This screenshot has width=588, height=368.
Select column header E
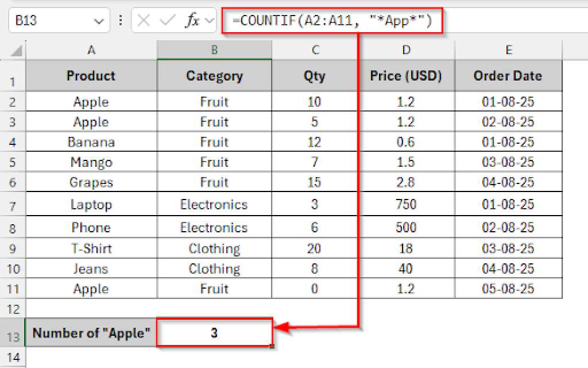pos(509,49)
